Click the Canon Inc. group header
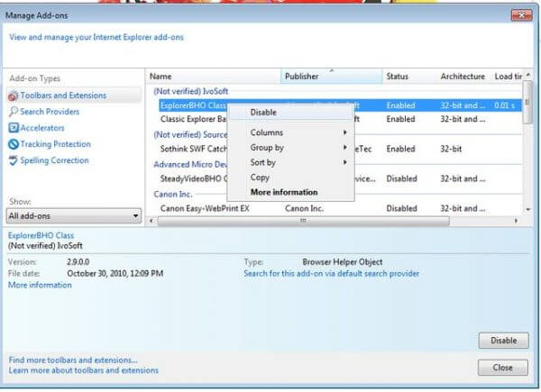The image size is (541, 392). 172,195
